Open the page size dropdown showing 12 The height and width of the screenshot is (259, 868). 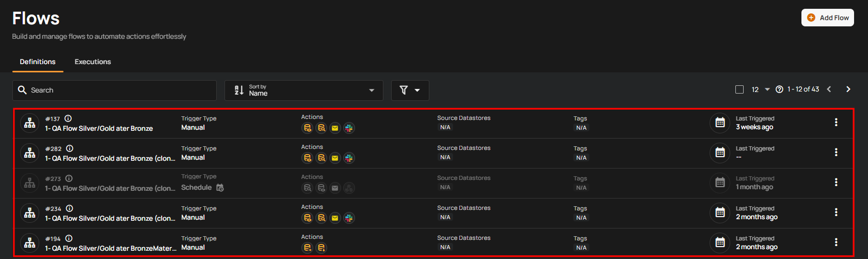(761, 89)
